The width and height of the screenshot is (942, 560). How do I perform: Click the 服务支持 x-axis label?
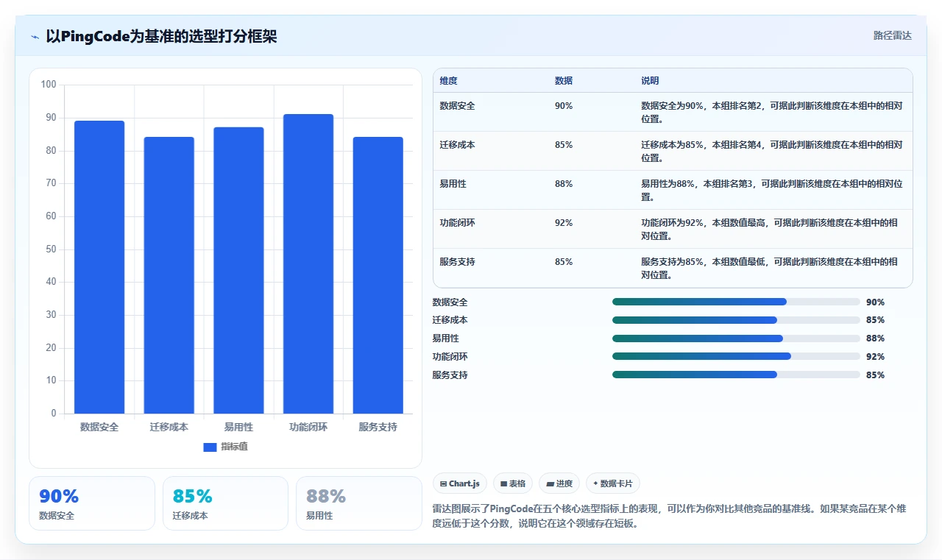(x=378, y=428)
